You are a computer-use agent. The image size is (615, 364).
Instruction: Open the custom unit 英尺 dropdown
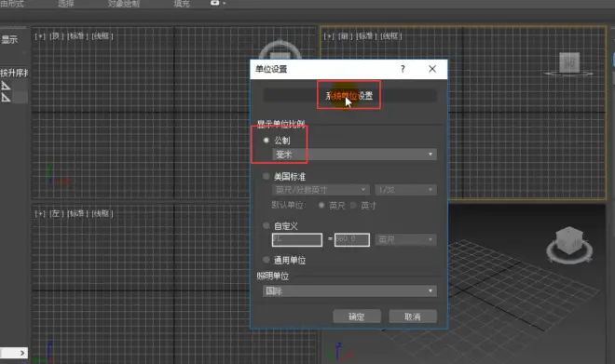[x=405, y=239]
